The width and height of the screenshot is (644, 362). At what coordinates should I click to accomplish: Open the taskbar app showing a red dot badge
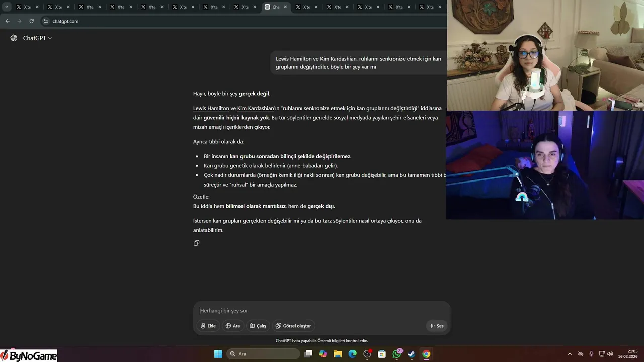(367, 354)
